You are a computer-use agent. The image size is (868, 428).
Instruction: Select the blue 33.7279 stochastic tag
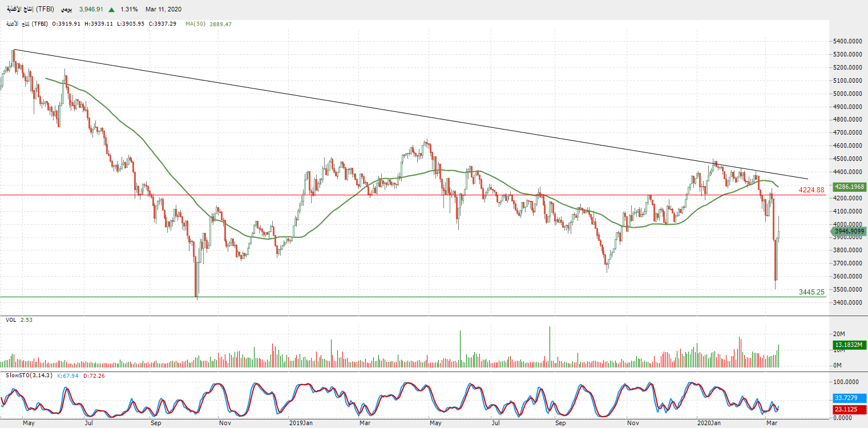coord(850,398)
